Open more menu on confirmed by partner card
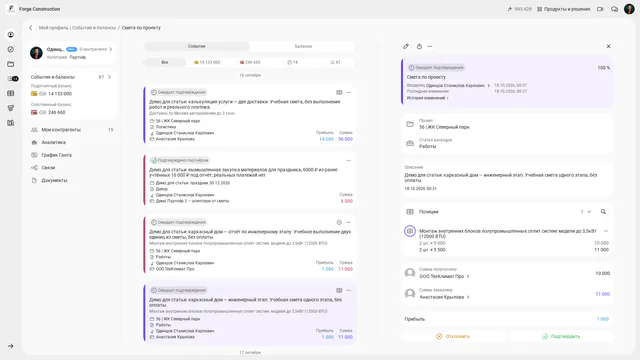This screenshot has width=640, height=360. coord(349,160)
